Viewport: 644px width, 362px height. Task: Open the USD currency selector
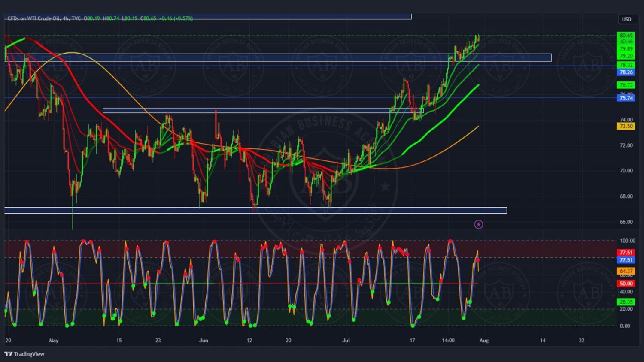626,19
